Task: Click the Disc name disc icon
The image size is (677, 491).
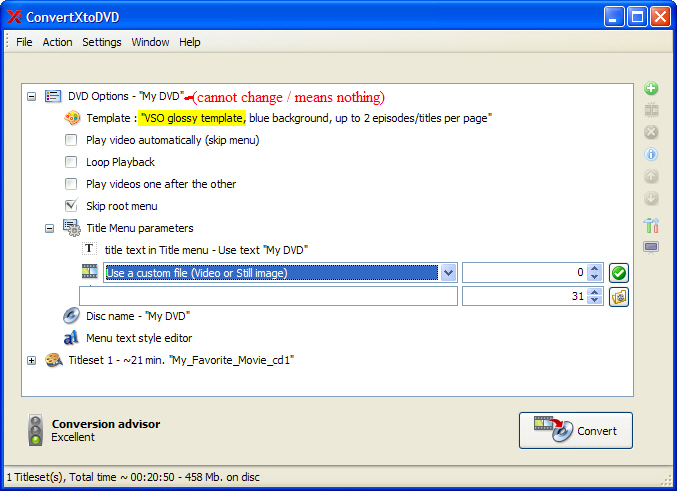Action: coord(71,316)
